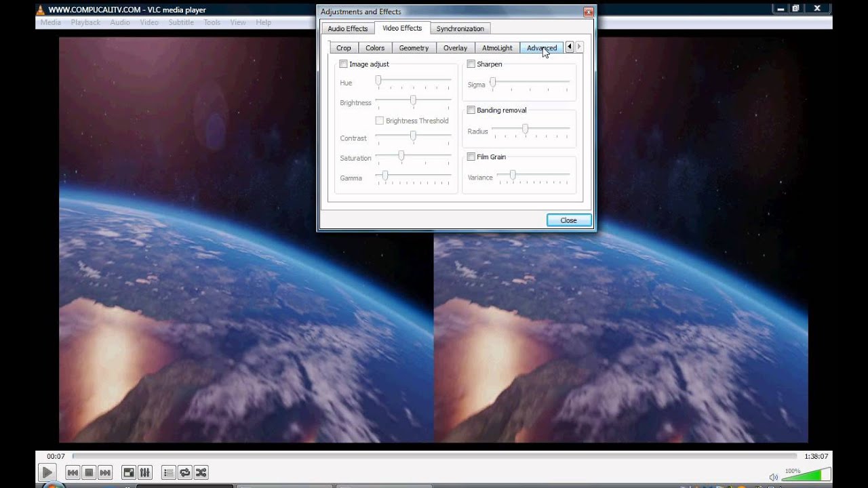Open the Crop sub-tab
Image resolution: width=868 pixels, height=488 pixels.
pyautogui.click(x=344, y=48)
